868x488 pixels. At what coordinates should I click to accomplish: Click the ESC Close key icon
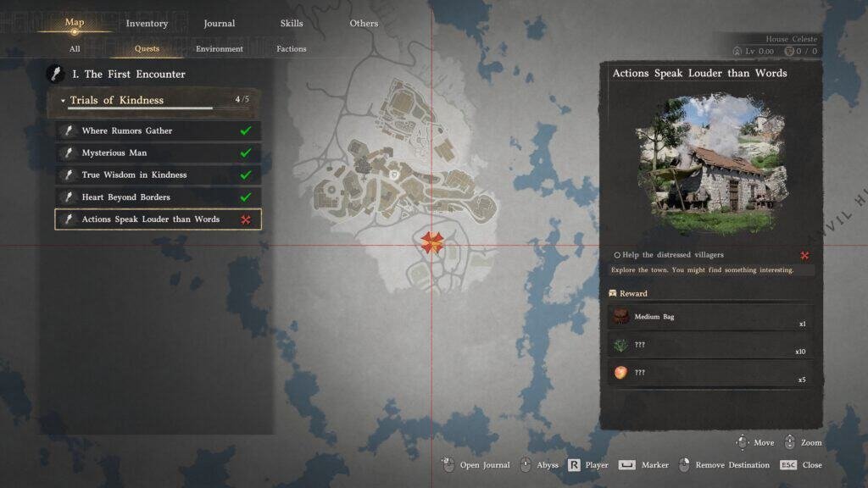point(787,465)
